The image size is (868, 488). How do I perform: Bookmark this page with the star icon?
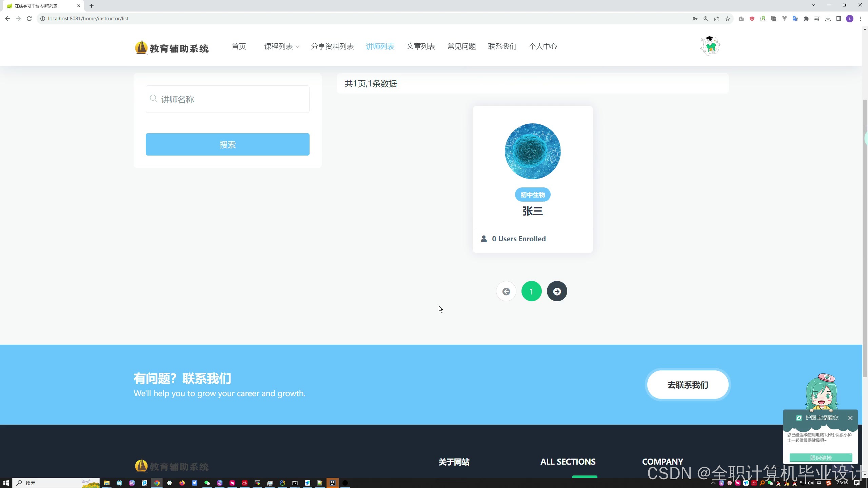point(728,19)
